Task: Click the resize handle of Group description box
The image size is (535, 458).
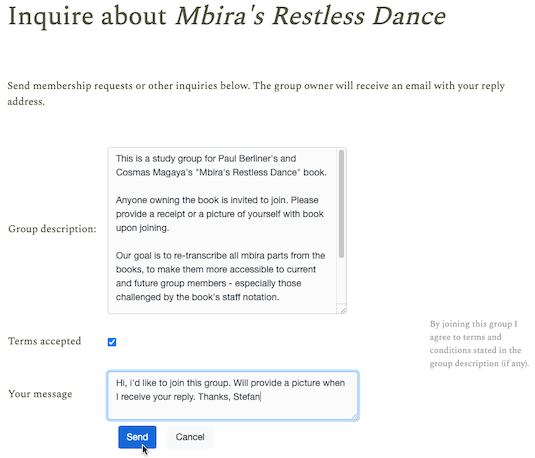Action: pyautogui.click(x=343, y=310)
